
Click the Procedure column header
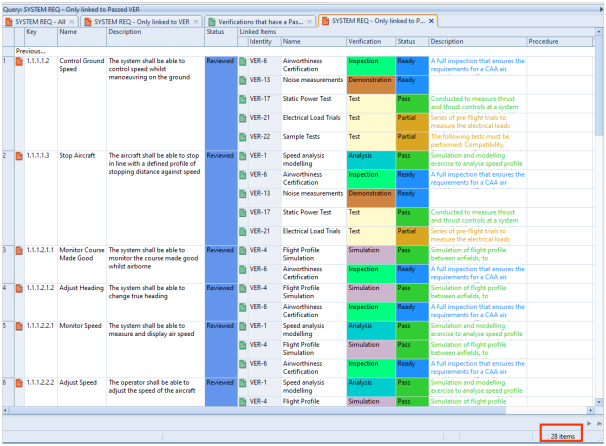(560, 41)
